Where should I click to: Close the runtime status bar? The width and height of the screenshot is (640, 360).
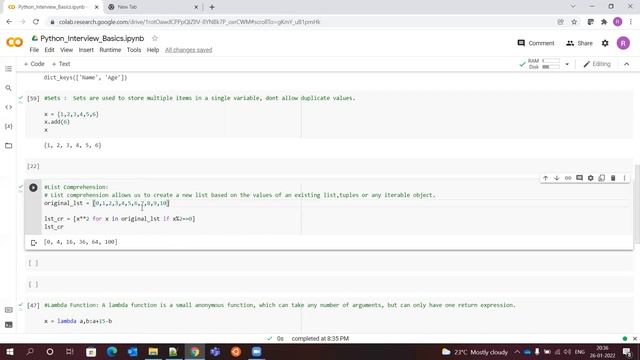pyautogui.click(x=635, y=339)
